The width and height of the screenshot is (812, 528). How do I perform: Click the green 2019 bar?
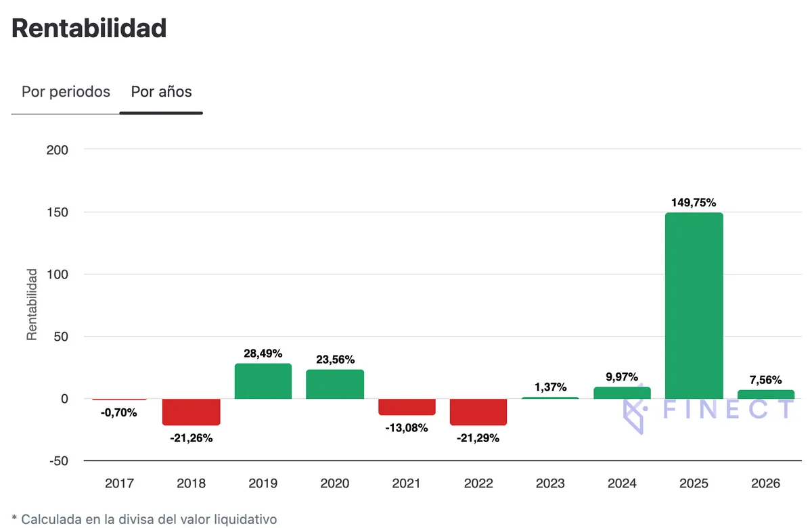[263, 381]
